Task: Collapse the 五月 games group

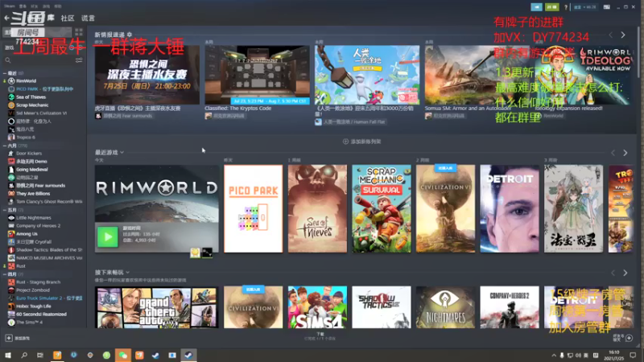Action: pyautogui.click(x=5, y=210)
